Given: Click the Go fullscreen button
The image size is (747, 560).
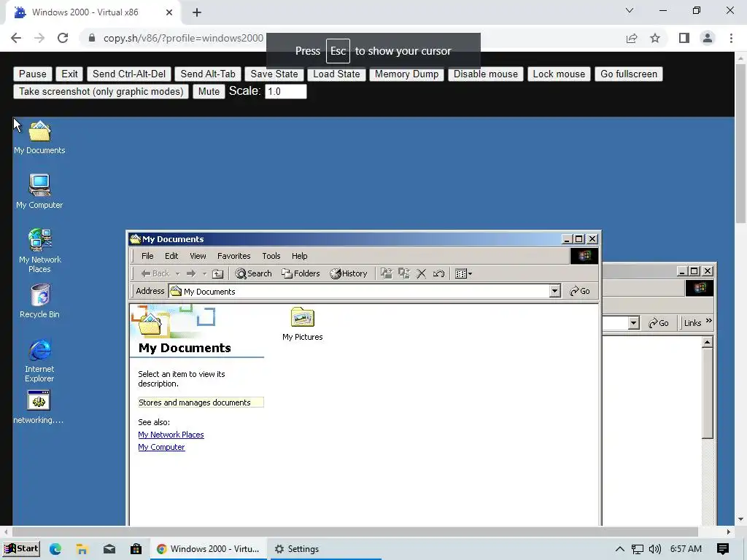Looking at the screenshot, I should (x=628, y=74).
